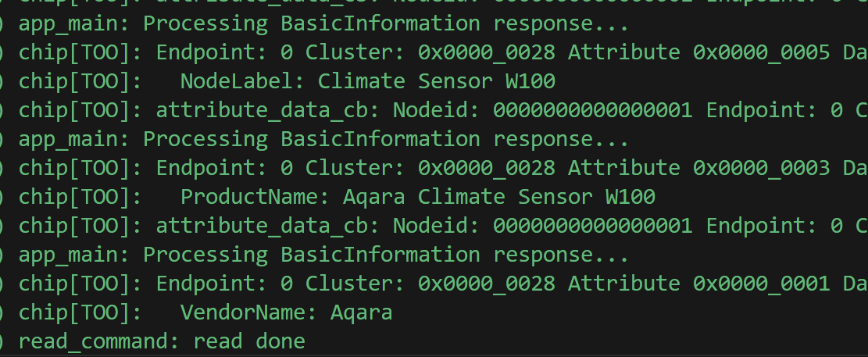Click "chip[TOO]" prefix on the VendorName line
Viewport: 868px width, 357px height.
(74, 312)
